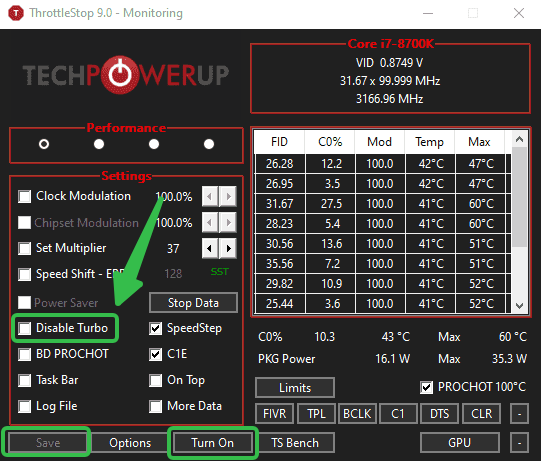Click the Save button
Screen dimensions: 541x461
(x=48, y=442)
